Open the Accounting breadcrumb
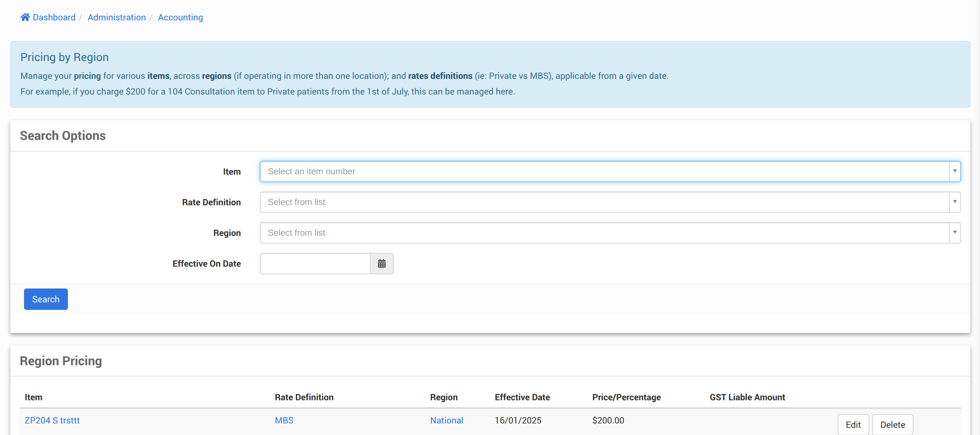 click(180, 17)
